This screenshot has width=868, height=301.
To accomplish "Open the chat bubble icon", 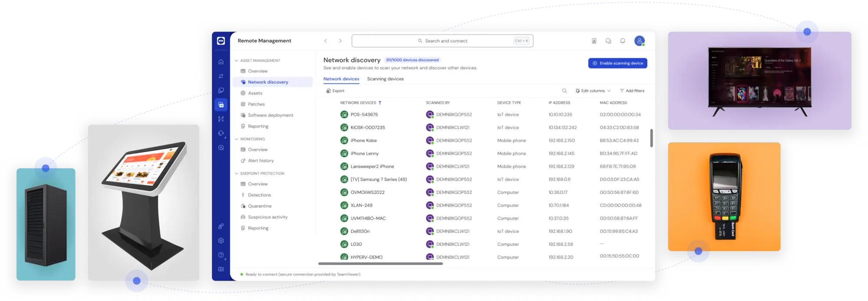I will tap(608, 41).
